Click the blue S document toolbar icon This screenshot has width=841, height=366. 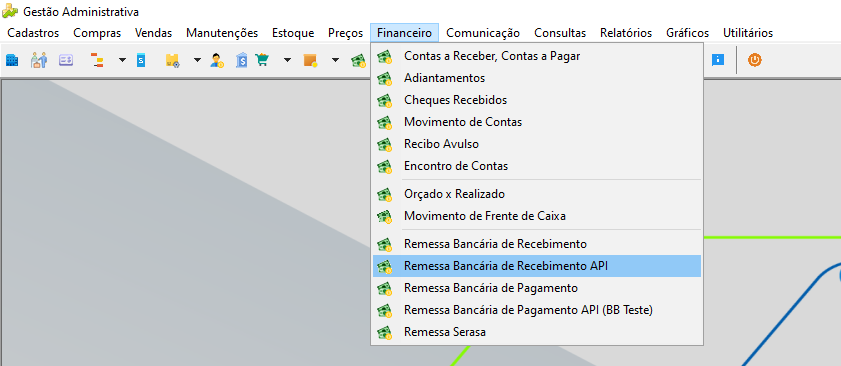point(141,60)
